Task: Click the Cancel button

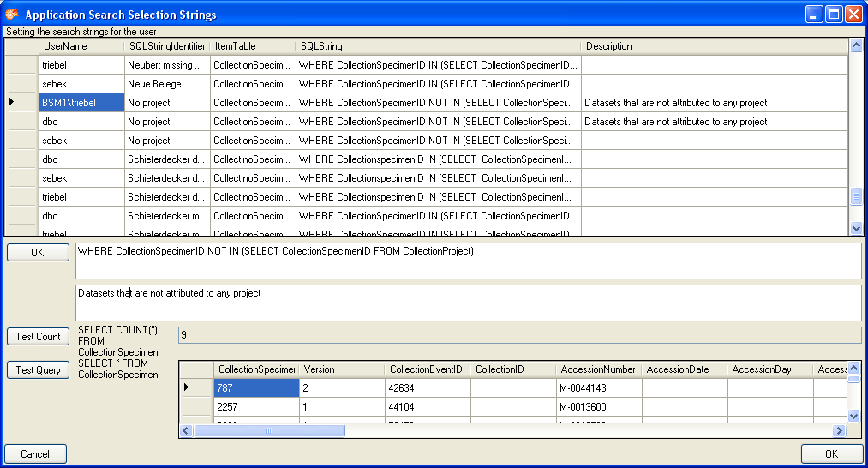Action: click(x=35, y=454)
